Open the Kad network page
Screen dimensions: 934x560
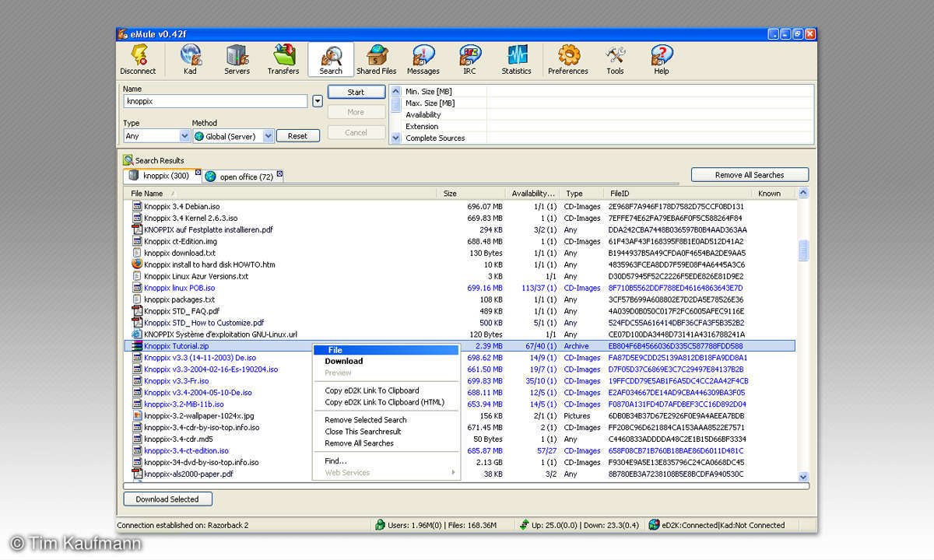[x=190, y=60]
